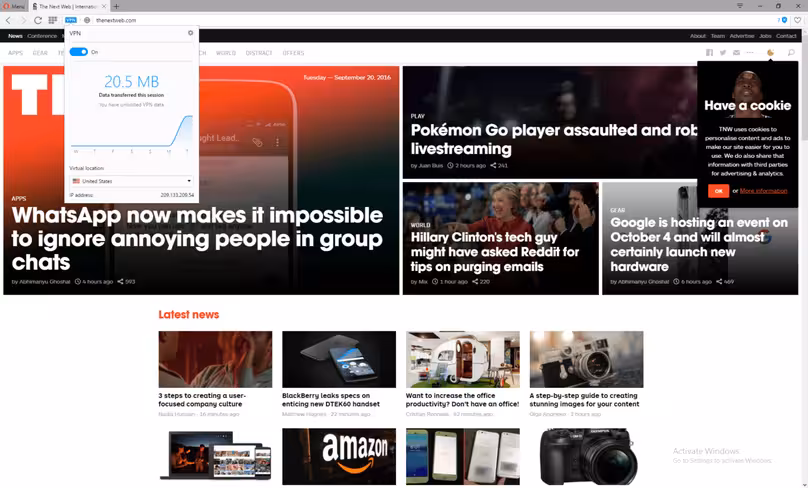Accept cookies with the OK button
This screenshot has width=808, height=488.
pyautogui.click(x=718, y=191)
